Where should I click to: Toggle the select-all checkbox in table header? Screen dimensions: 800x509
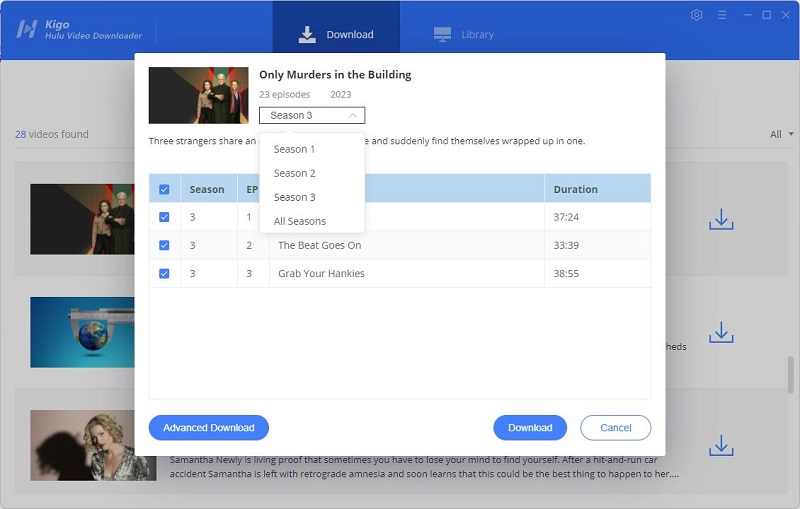pos(164,189)
